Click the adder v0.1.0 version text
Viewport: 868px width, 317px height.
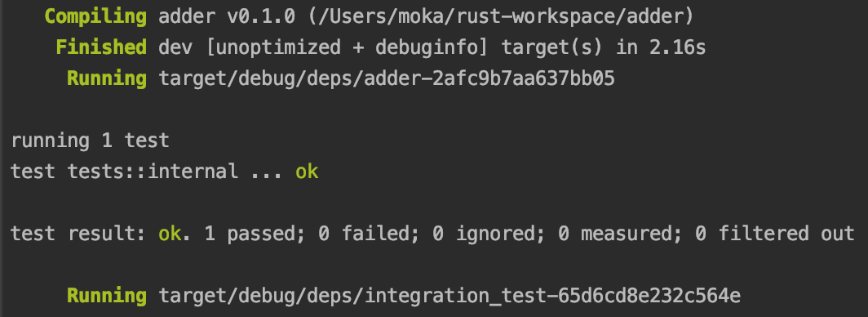coord(227,17)
